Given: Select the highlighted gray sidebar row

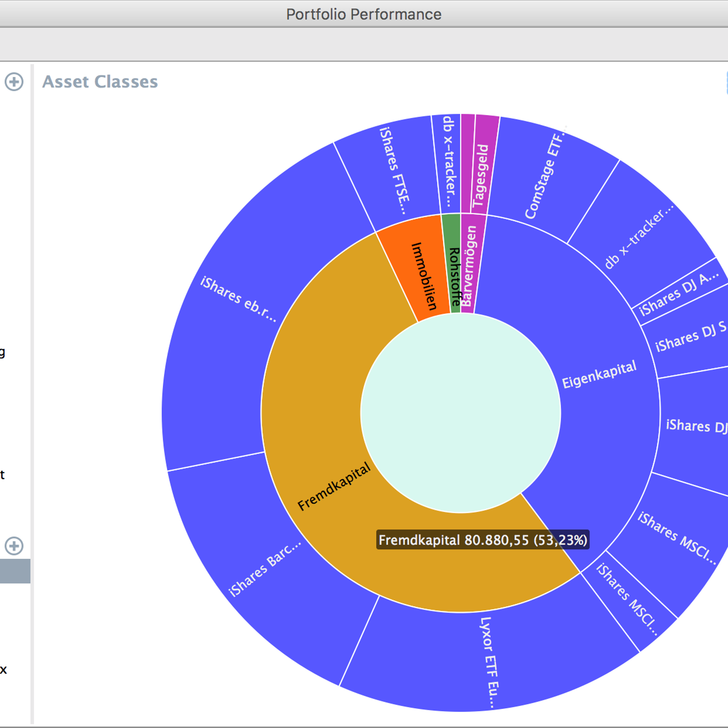Looking at the screenshot, I should point(15,571).
